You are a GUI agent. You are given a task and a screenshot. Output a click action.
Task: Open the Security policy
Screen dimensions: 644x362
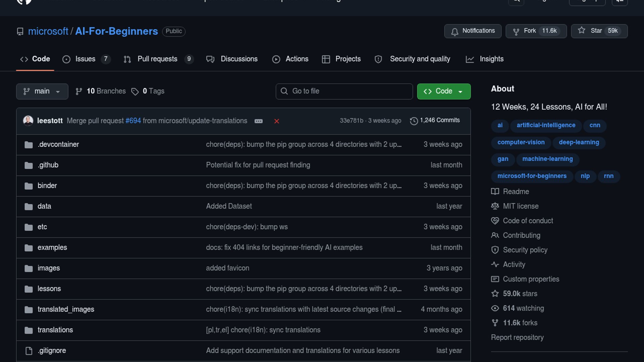pos(519,250)
